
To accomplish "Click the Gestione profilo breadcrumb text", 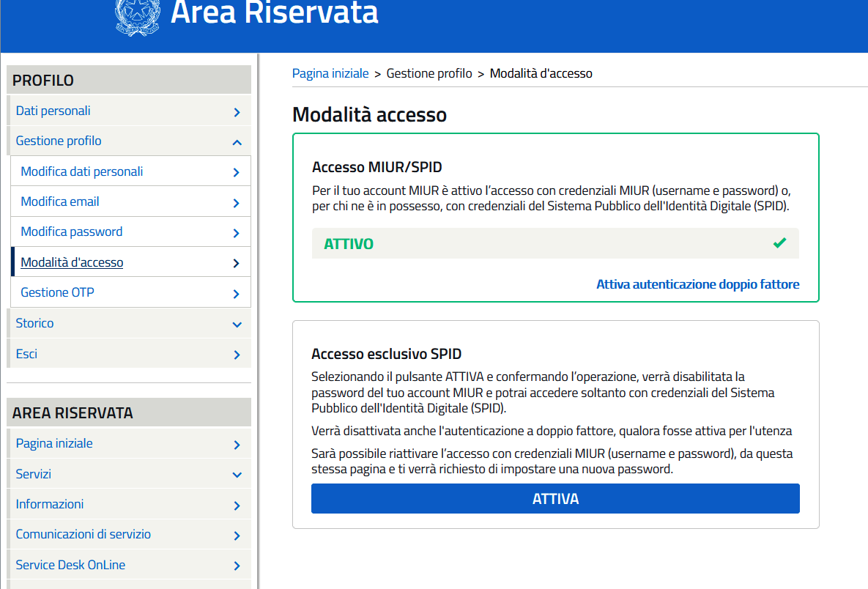I will click(x=429, y=73).
